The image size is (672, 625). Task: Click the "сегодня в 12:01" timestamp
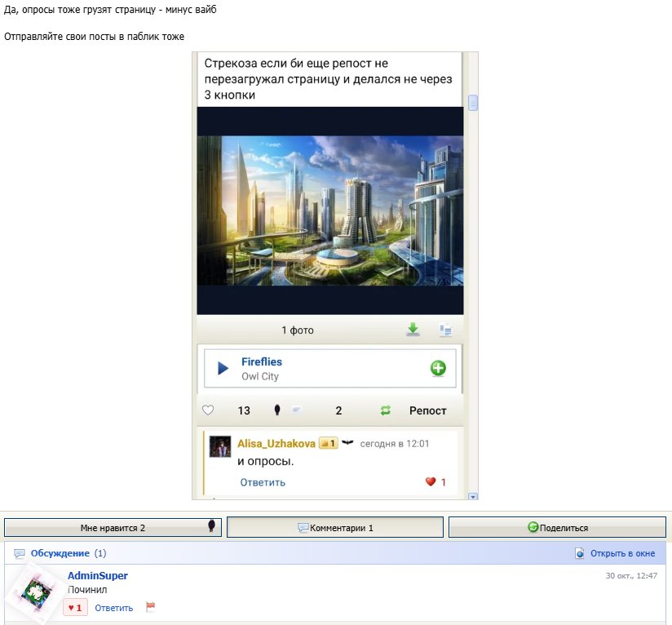(x=394, y=444)
